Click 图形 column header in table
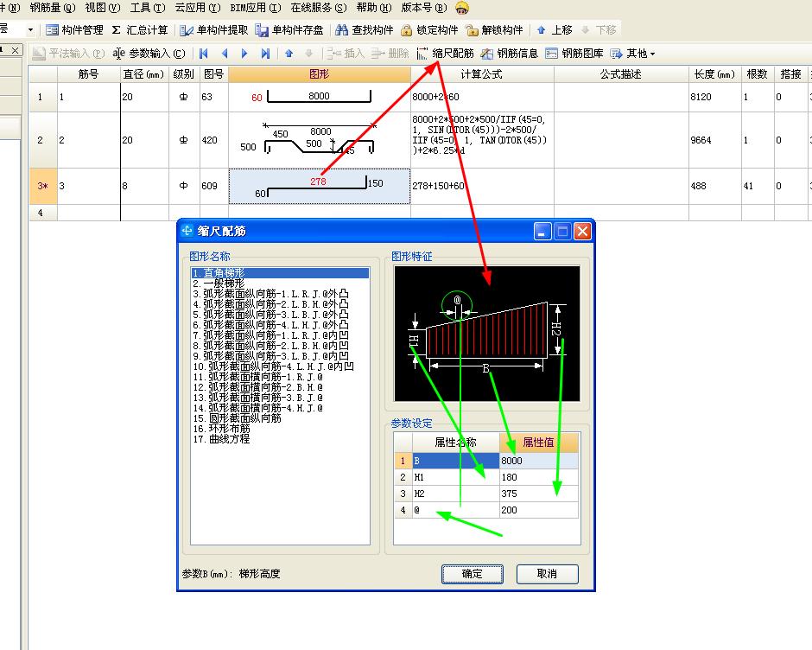The image size is (812, 650). 319,74
